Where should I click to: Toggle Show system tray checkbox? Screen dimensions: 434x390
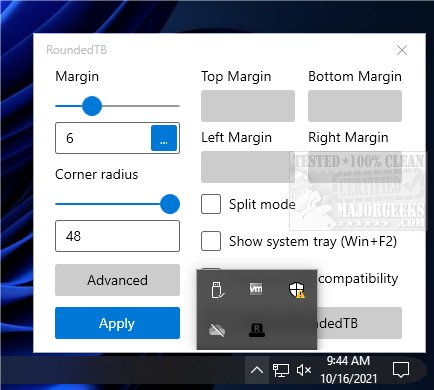tap(211, 241)
